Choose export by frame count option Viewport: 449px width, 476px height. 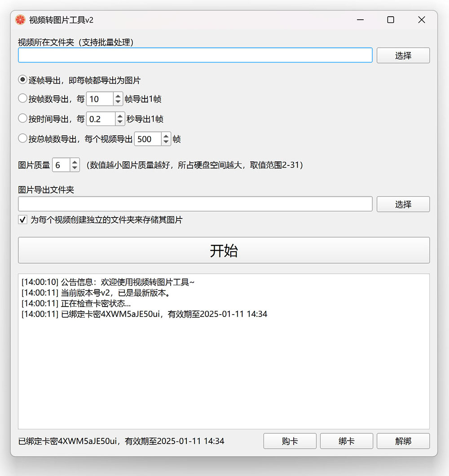click(23, 98)
